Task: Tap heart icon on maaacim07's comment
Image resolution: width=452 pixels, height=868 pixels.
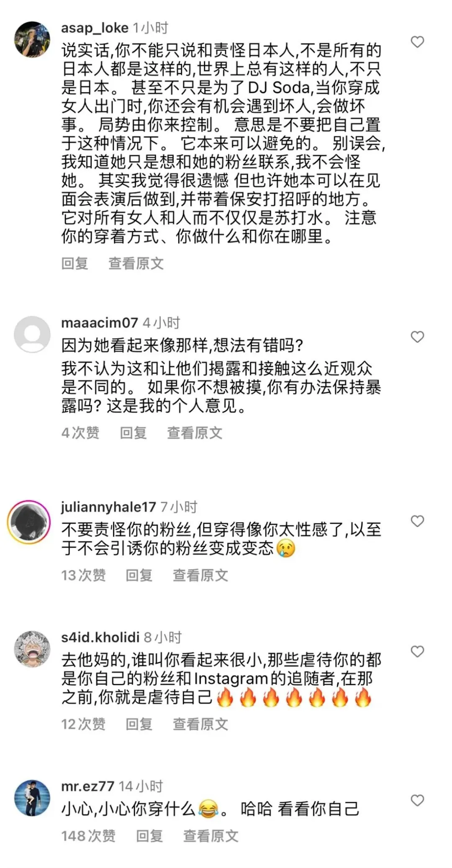Action: (x=417, y=337)
